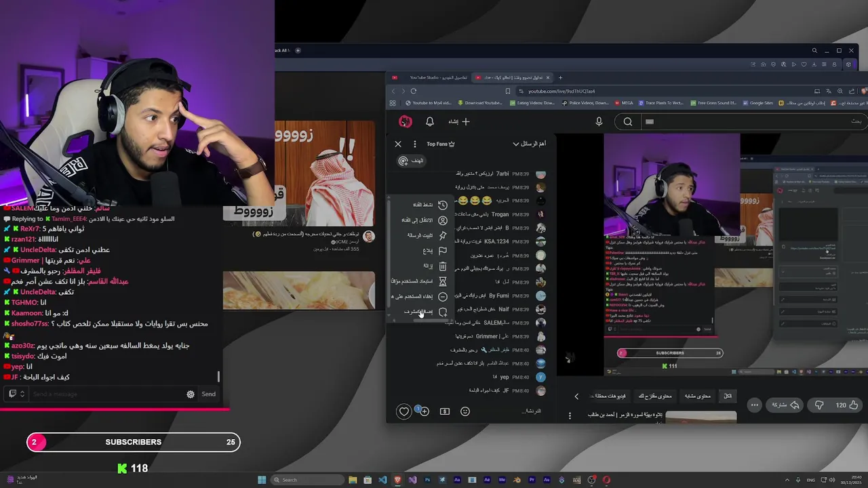Screen dimensions: 868x488
Task: Click bookmark icon in the address bar
Action: (507, 91)
